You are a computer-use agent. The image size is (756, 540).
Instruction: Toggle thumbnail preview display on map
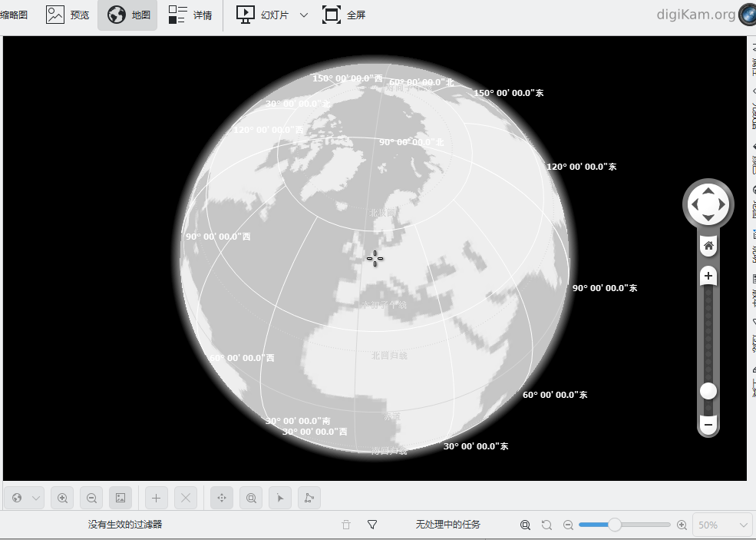[120, 498]
